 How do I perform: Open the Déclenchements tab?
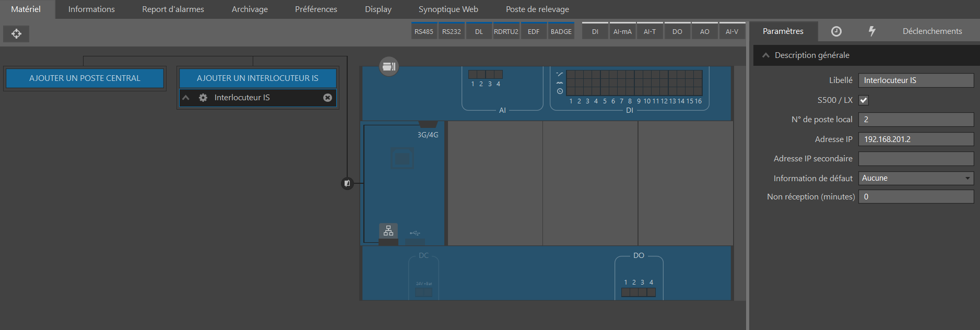pos(932,31)
